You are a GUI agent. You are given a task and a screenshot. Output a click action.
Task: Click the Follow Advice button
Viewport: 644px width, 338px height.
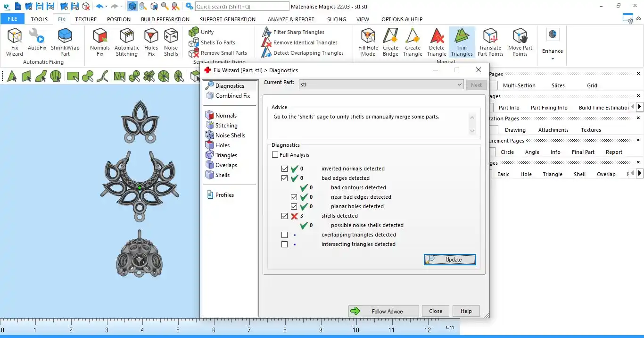click(383, 311)
